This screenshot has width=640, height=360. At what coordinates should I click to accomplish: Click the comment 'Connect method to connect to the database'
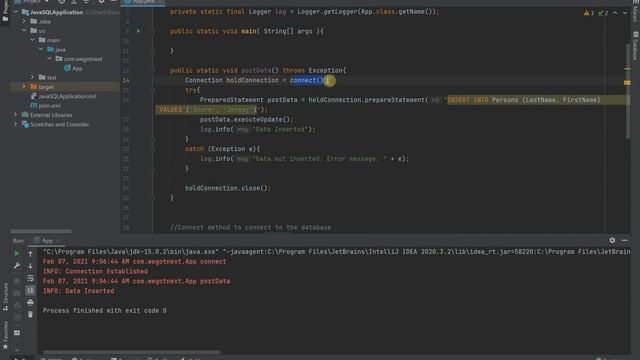pyautogui.click(x=251, y=227)
